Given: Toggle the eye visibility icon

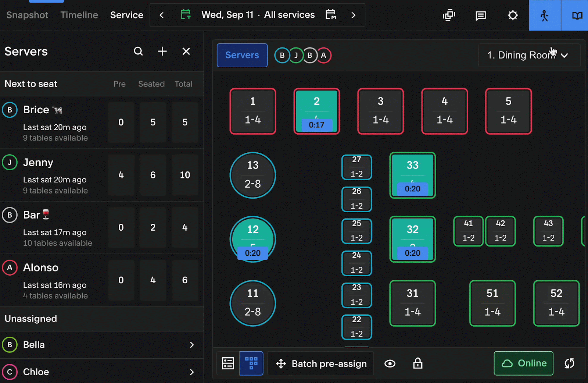Looking at the screenshot, I should tap(390, 364).
